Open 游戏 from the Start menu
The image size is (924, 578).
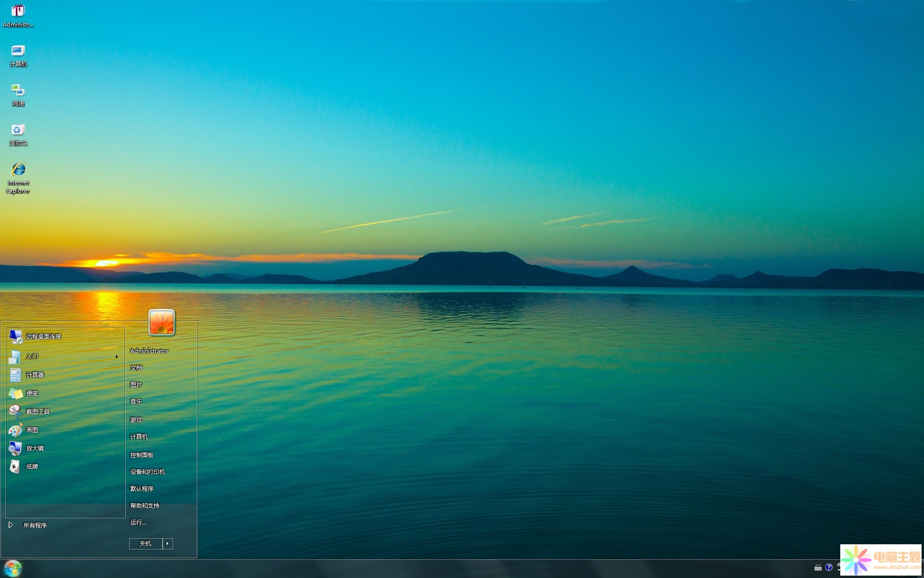tap(136, 420)
